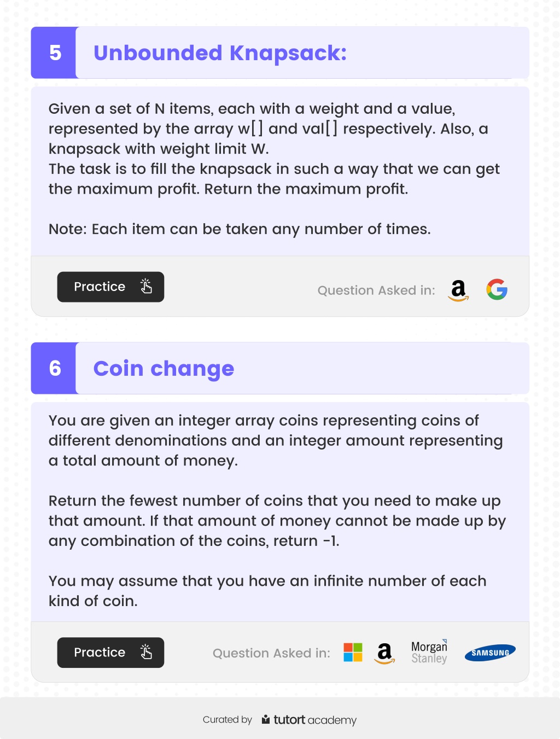
Task: Click the Microsoft logo under Coin change
Action: 353,652
